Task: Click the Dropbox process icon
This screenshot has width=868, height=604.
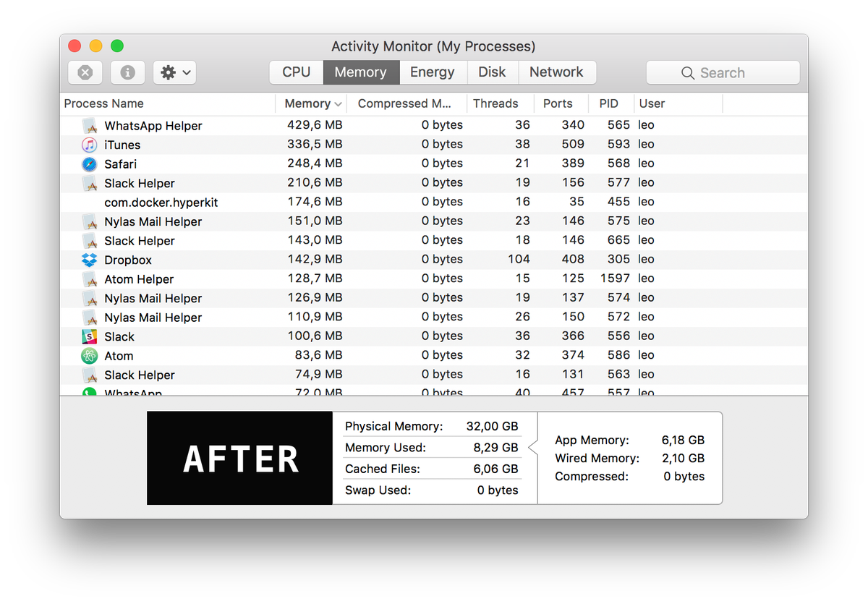Action: click(90, 260)
